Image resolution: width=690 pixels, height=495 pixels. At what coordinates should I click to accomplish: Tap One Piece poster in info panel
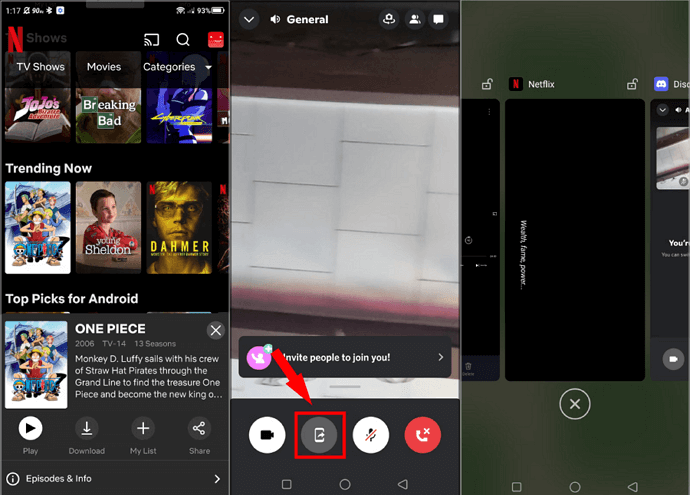click(36, 365)
